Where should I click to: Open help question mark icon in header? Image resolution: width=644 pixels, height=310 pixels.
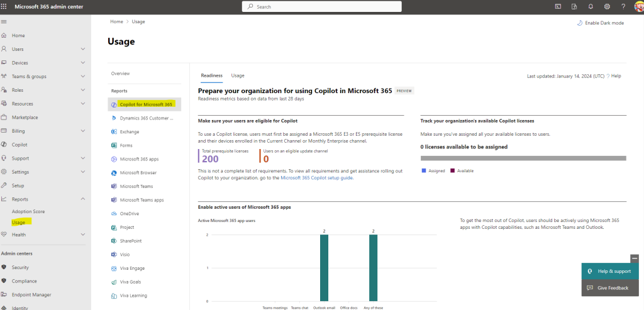click(x=623, y=6)
